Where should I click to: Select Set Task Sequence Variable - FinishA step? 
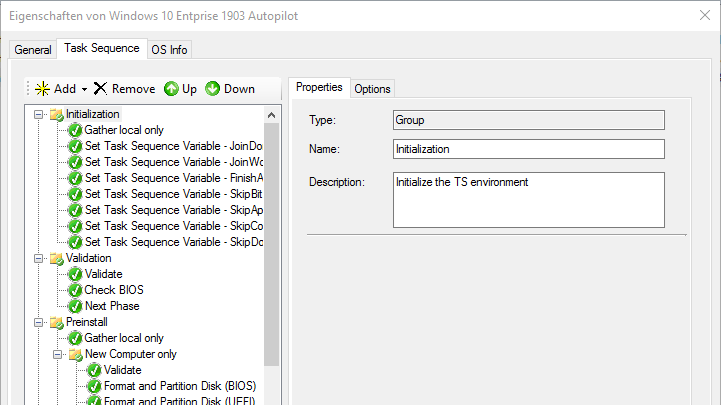coord(174,178)
